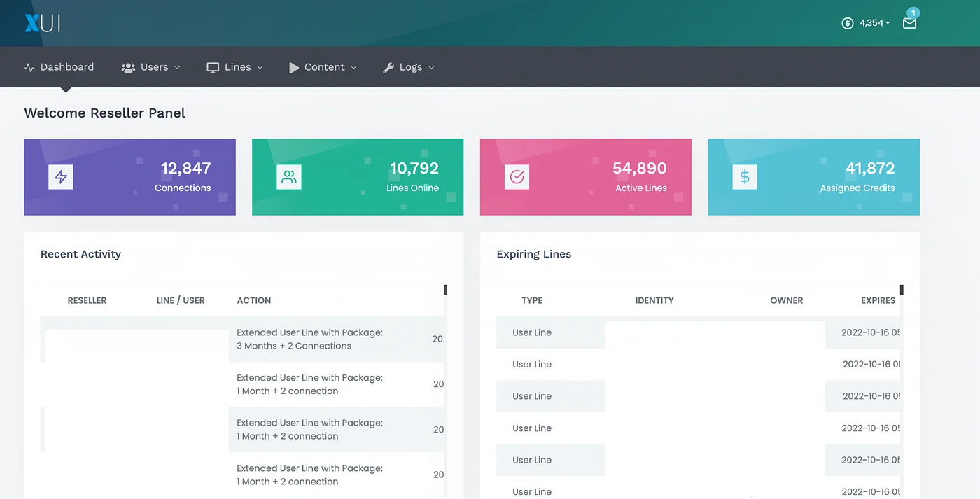Screen dimensions: 980x499
Task: Click the 54,890 Active Lines card
Action: 585,176
